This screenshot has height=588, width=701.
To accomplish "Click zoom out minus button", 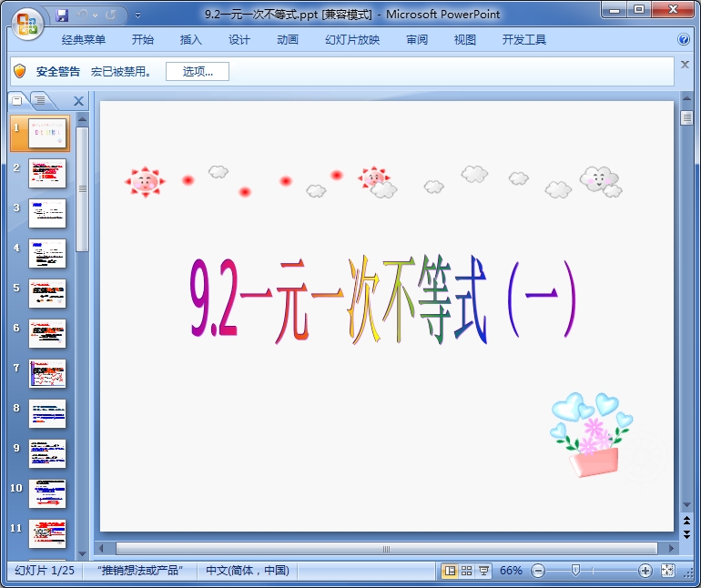I will 538,571.
